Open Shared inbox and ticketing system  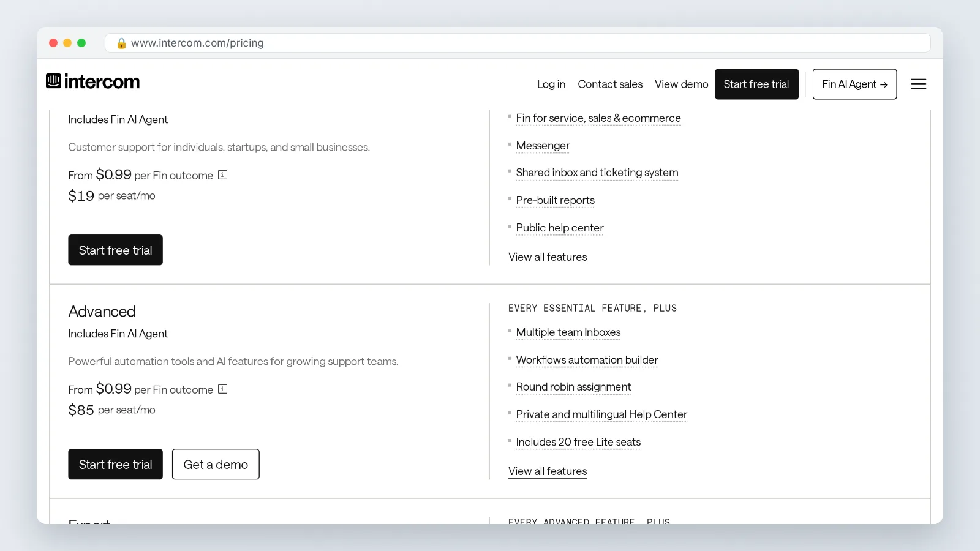pos(597,173)
